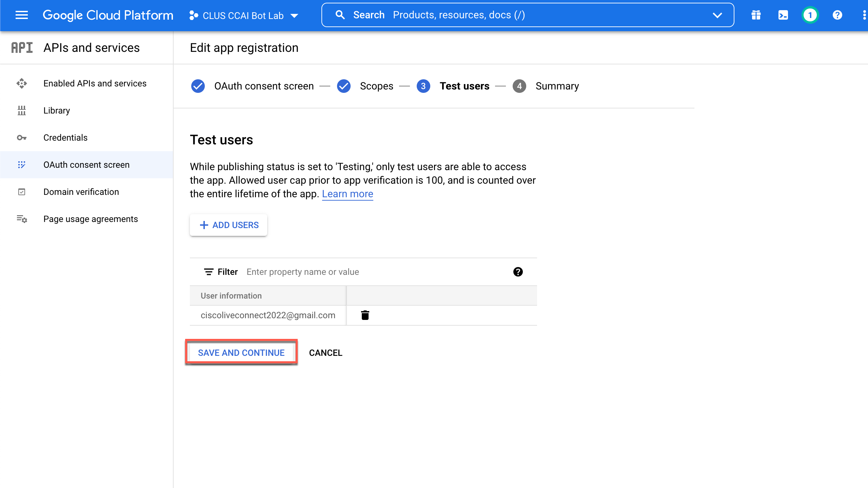Open the Credentials page

coord(87,138)
